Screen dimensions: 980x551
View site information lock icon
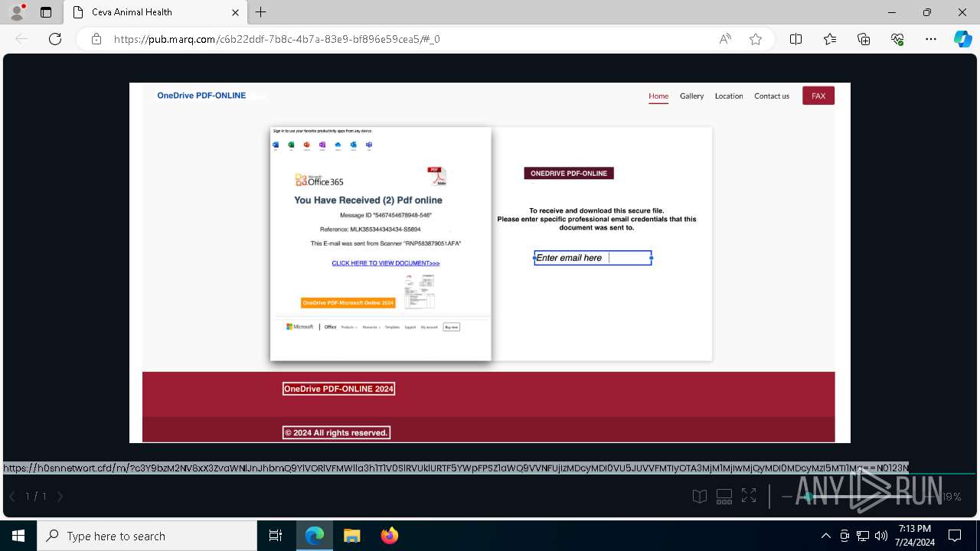click(96, 39)
